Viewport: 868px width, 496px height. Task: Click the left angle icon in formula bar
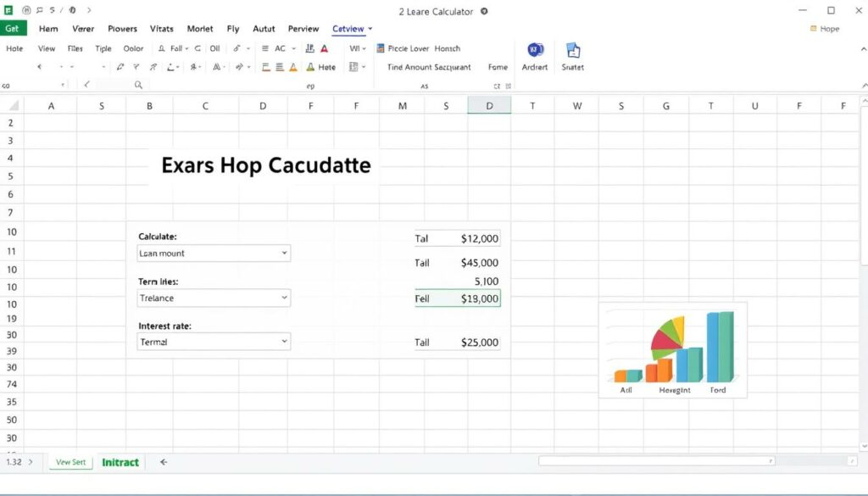pyautogui.click(x=86, y=85)
